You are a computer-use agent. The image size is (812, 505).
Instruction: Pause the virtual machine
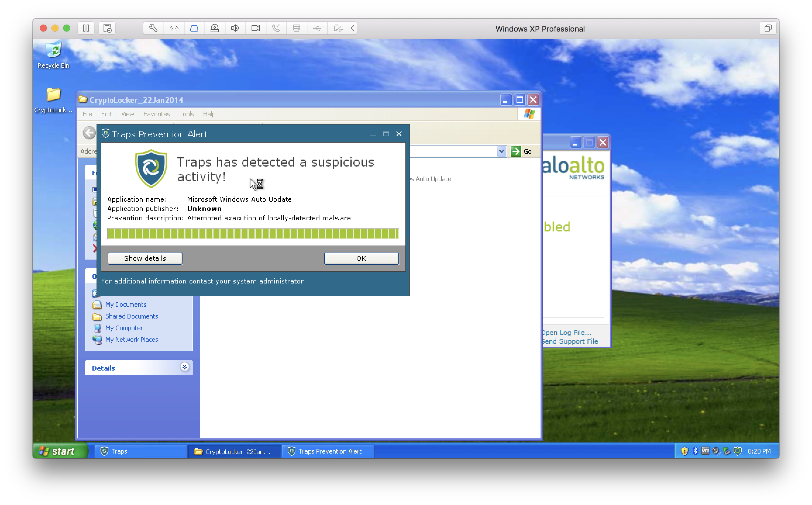tap(86, 28)
